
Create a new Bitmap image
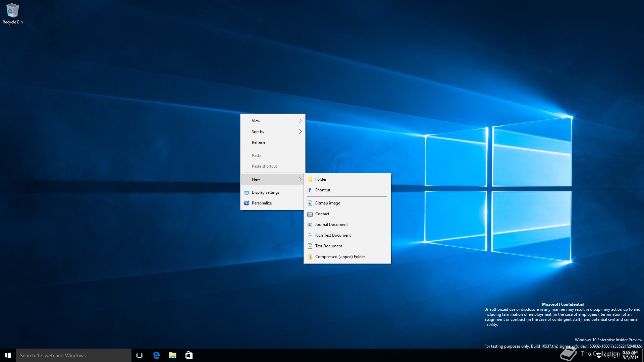point(347,203)
